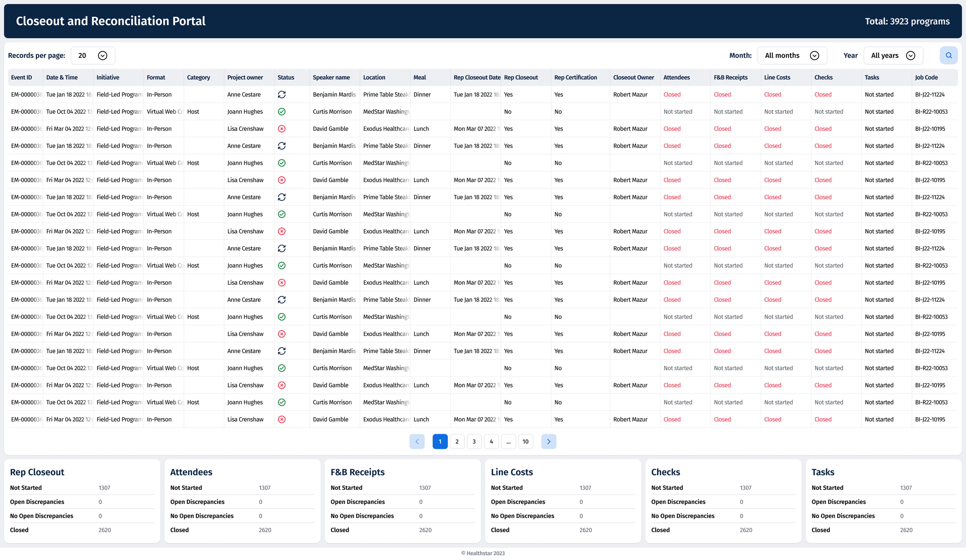
Task: Click red X status icon in third row
Action: click(x=282, y=129)
